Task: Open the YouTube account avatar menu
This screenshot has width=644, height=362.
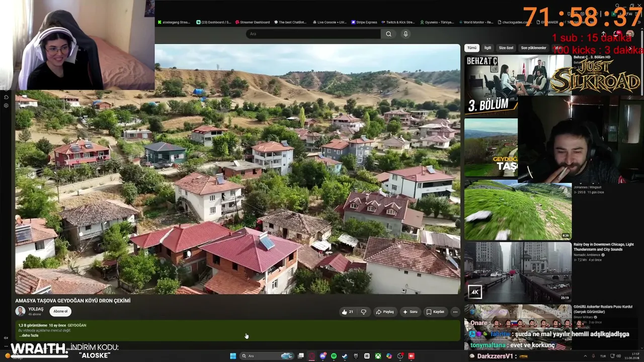Action: [x=630, y=34]
